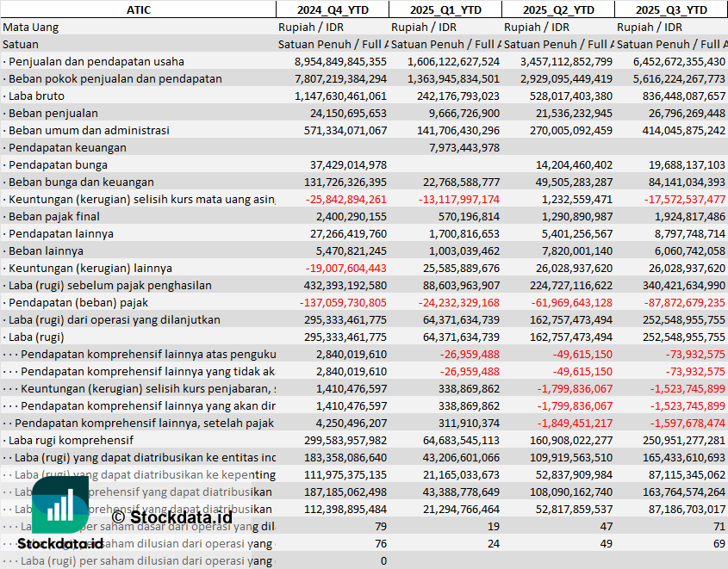728x569 pixels.
Task: Select Beban pajak final label
Action: (53, 216)
